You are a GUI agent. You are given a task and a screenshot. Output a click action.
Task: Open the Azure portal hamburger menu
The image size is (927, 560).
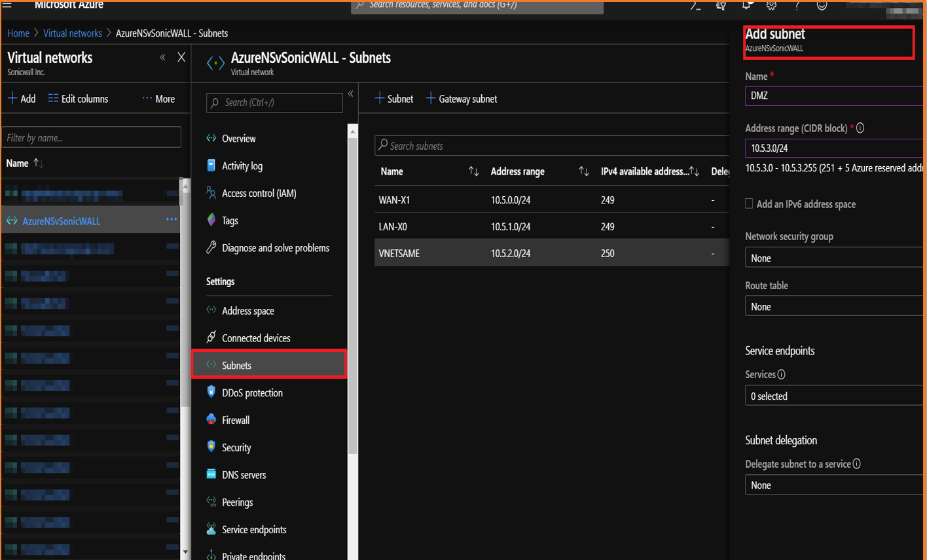click(7, 5)
